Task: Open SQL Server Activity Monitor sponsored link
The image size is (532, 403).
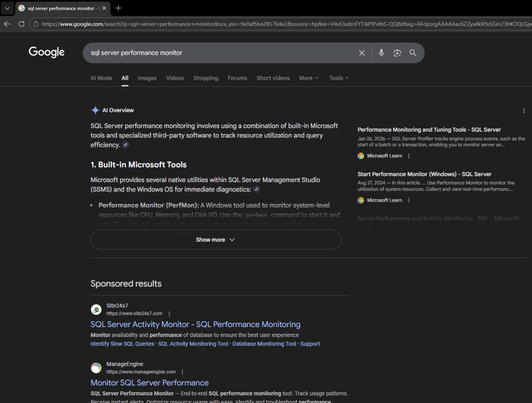Action: [195, 324]
